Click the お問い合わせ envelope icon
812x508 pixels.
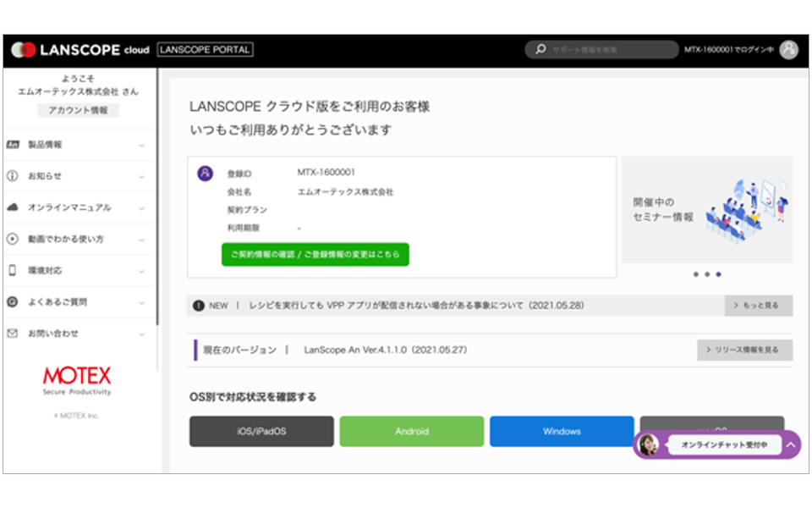(13, 334)
